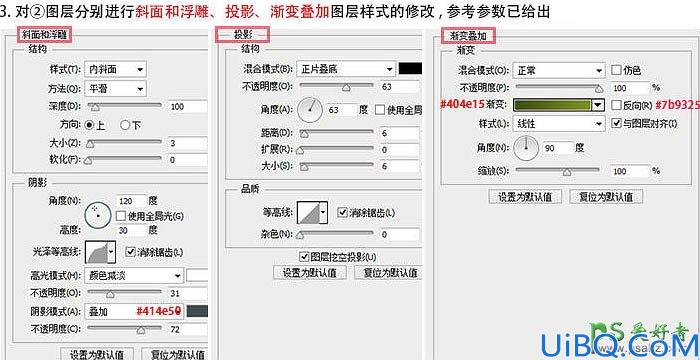The width and height of the screenshot is (700, 360).
Task: Click the 深度 value field showing 100
Action: pyautogui.click(x=188, y=107)
